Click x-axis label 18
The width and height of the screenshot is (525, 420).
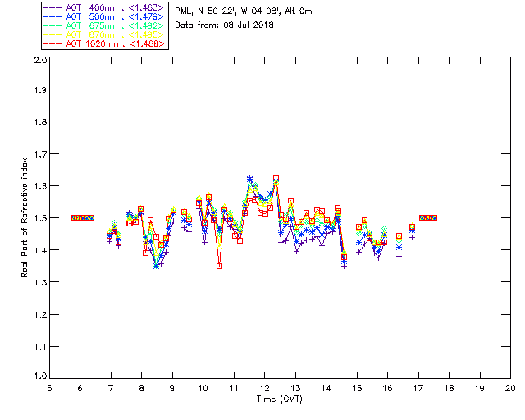pyautogui.click(x=449, y=388)
